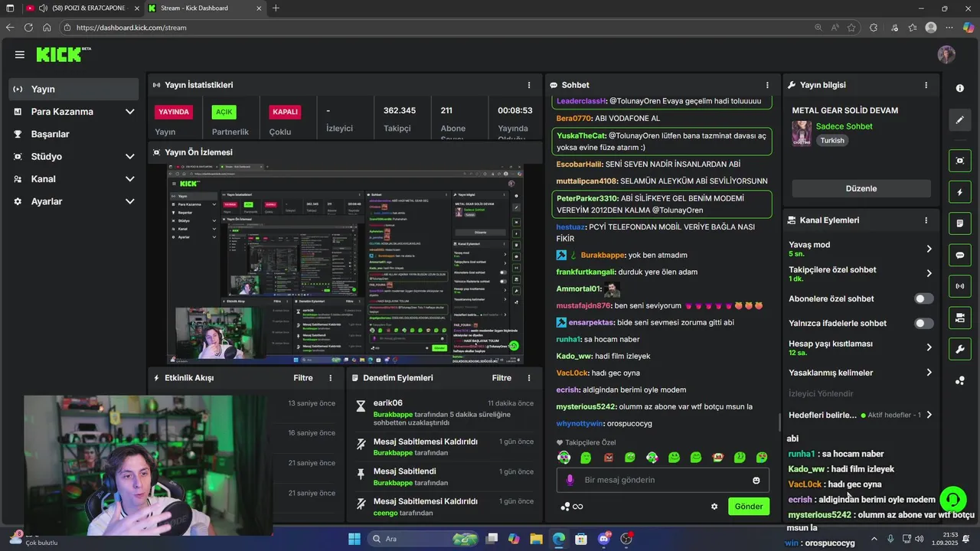Toggle the lightning bolt activity feed icon

pyautogui.click(x=960, y=192)
